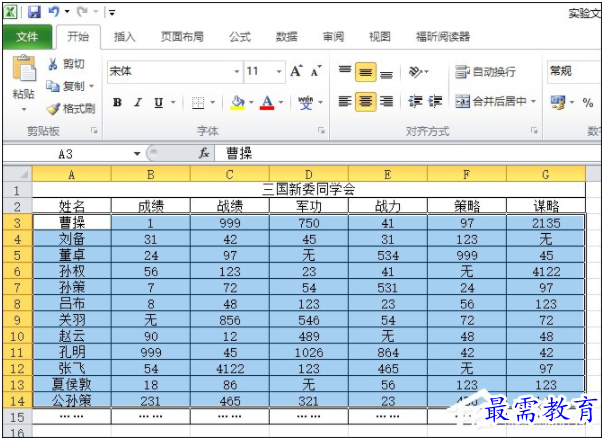The image size is (606, 441).
Task: Click the Excel application icon
Action: 11,12
